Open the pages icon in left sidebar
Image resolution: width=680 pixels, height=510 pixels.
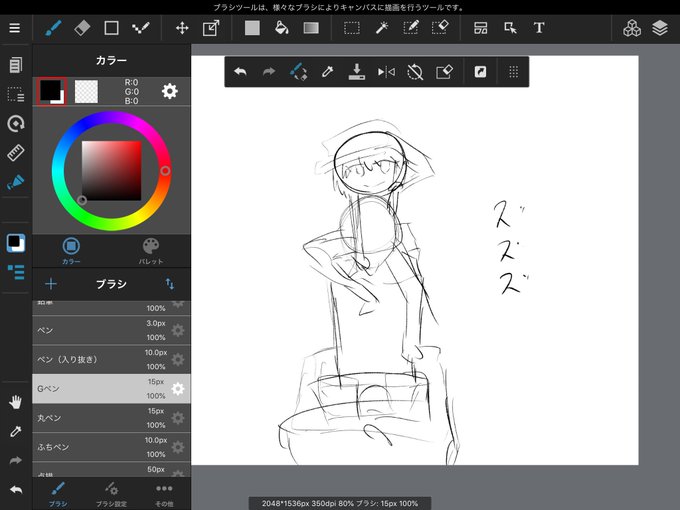point(16,65)
